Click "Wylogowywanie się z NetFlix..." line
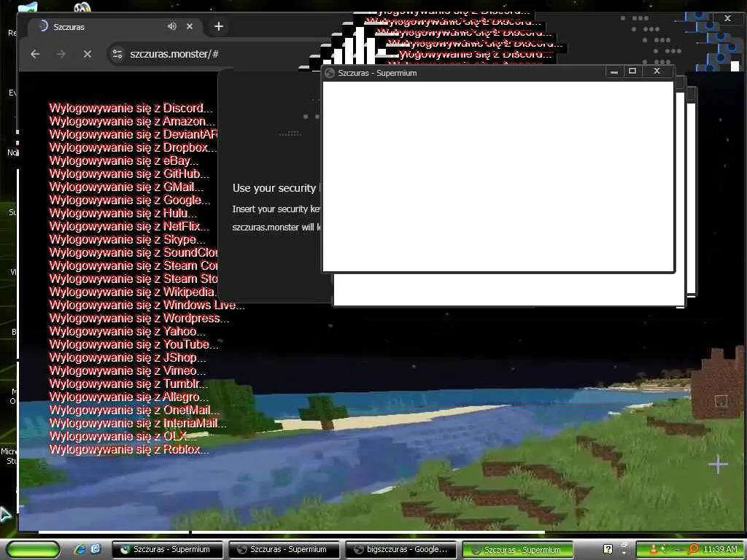Screen dimensions: 747x560 click(129, 226)
